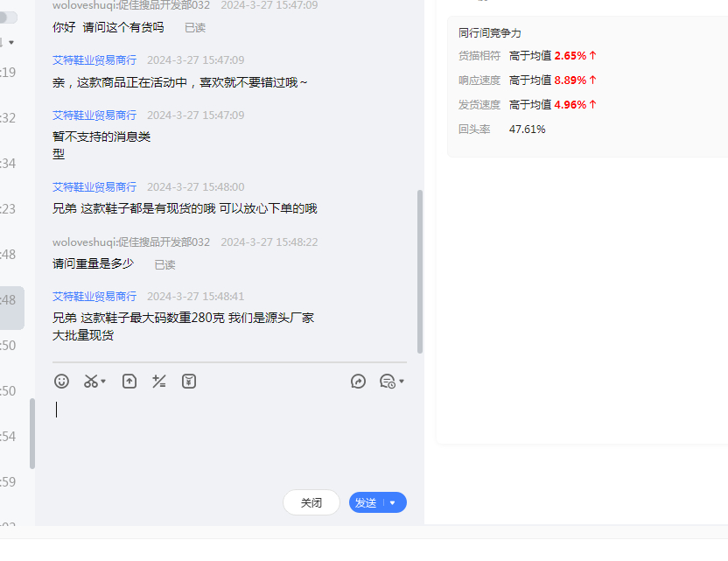The width and height of the screenshot is (728, 561).
Task: Click the forward message arrow icon
Action: 358,382
